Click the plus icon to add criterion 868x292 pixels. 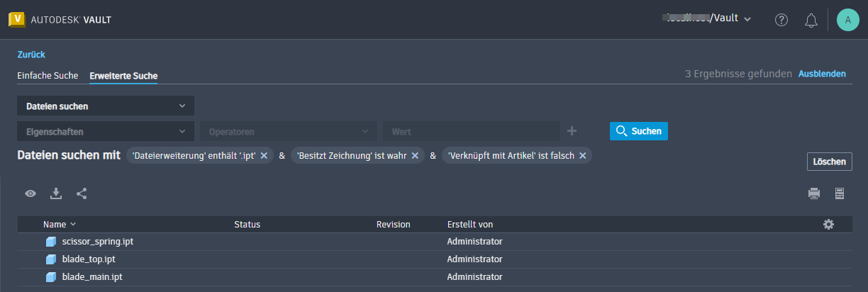pyautogui.click(x=572, y=131)
